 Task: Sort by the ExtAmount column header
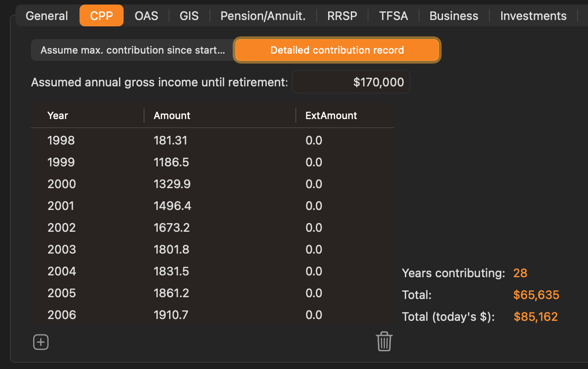pos(331,115)
